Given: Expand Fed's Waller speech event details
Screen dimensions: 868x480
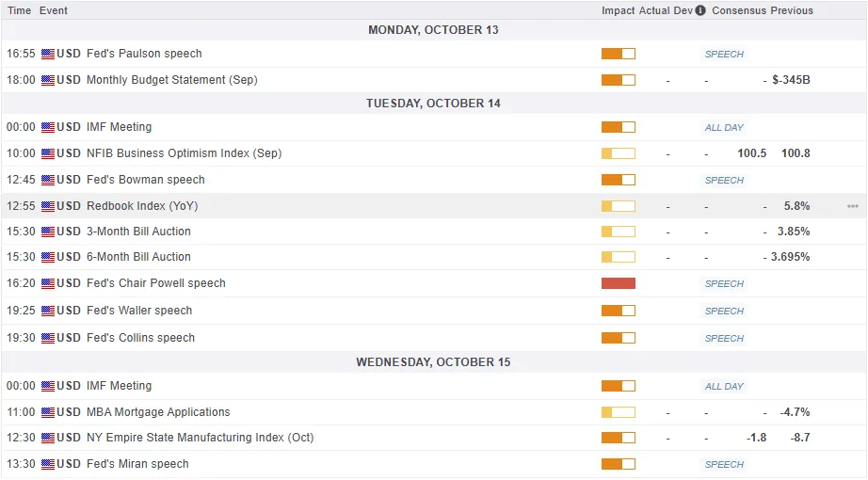Looking at the screenshot, I should coord(139,311).
